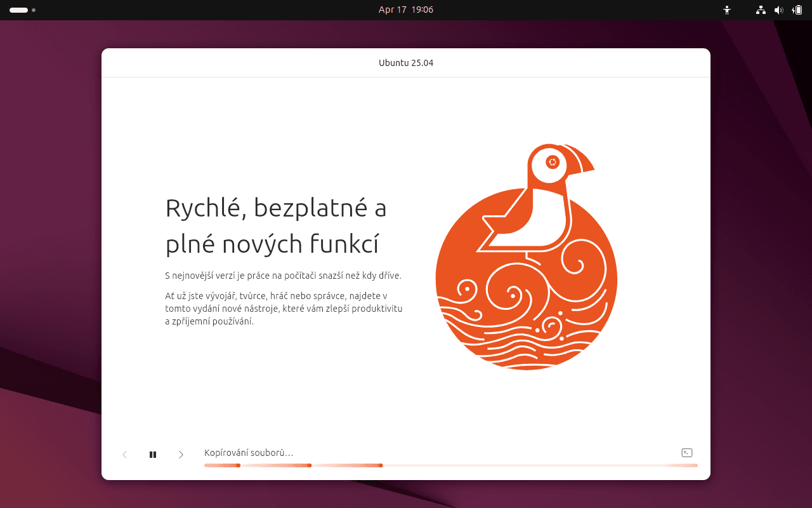Click the puffin mascot illustration
This screenshot has width=812, height=508.
[x=527, y=257]
